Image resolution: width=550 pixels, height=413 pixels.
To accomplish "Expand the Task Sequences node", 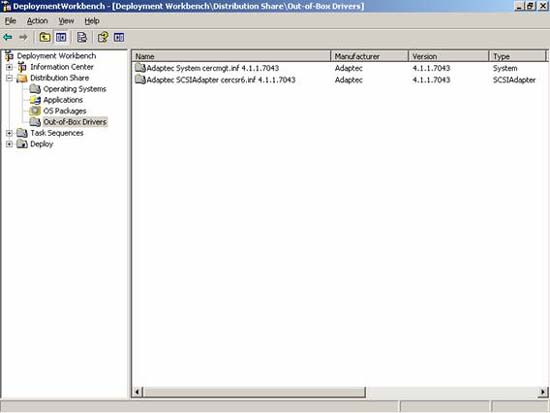I will click(9, 133).
